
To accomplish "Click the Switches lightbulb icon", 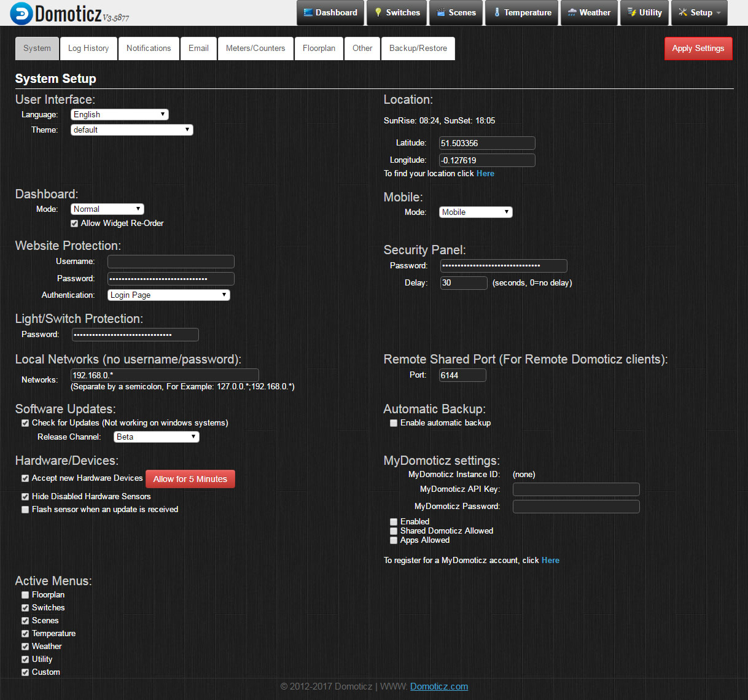I will click(x=378, y=12).
